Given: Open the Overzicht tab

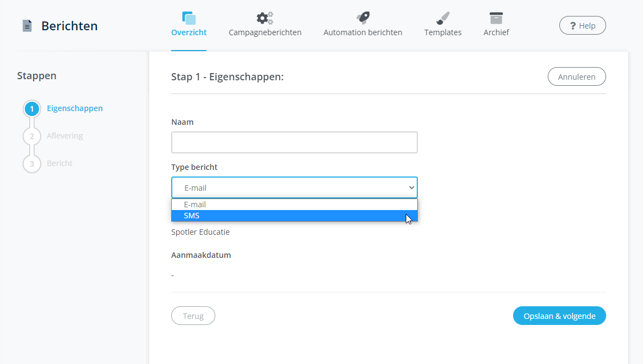Looking at the screenshot, I should coord(189,32).
